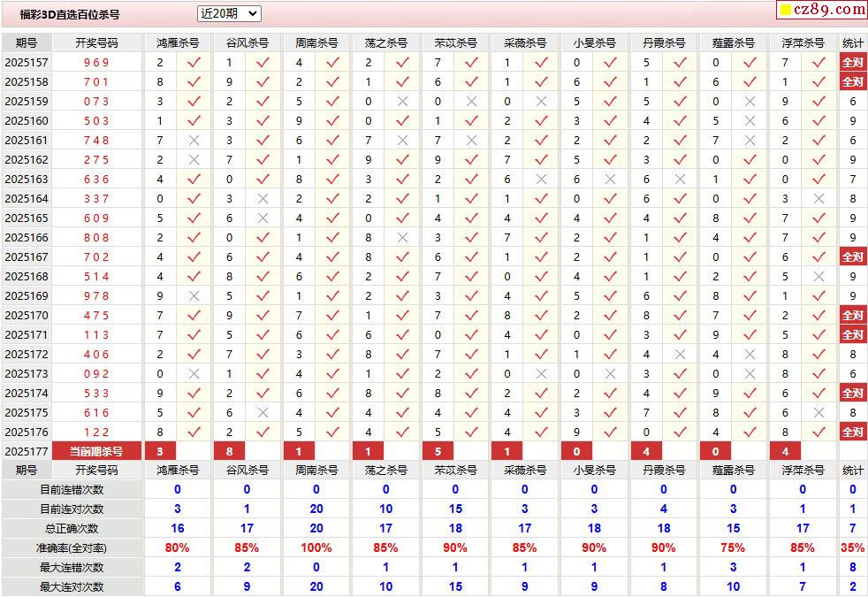This screenshot has width=868, height=597.
Task: Click the X mark under 芣苡杀号 for 2025159
Action: click(x=472, y=102)
